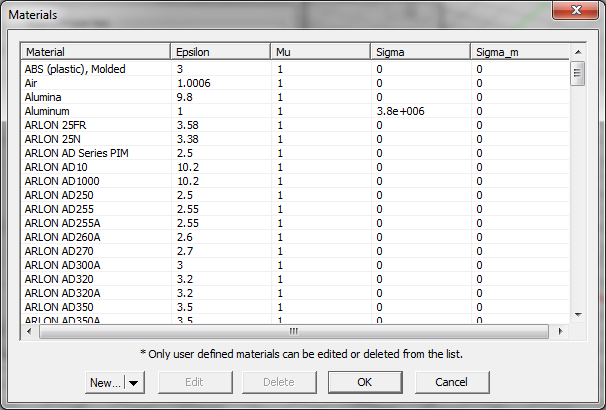
Task: Click the horizontal scrollbar thumb
Action: coord(294,331)
